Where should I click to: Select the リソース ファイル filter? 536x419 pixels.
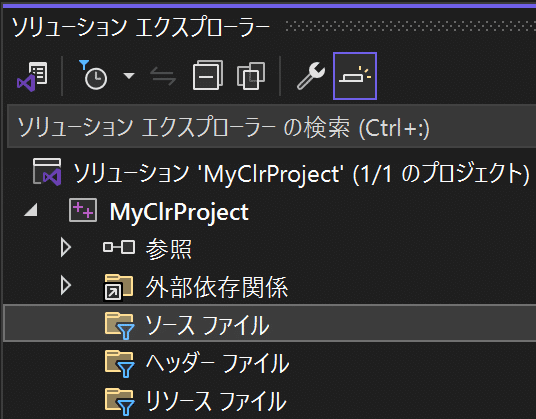point(216,401)
